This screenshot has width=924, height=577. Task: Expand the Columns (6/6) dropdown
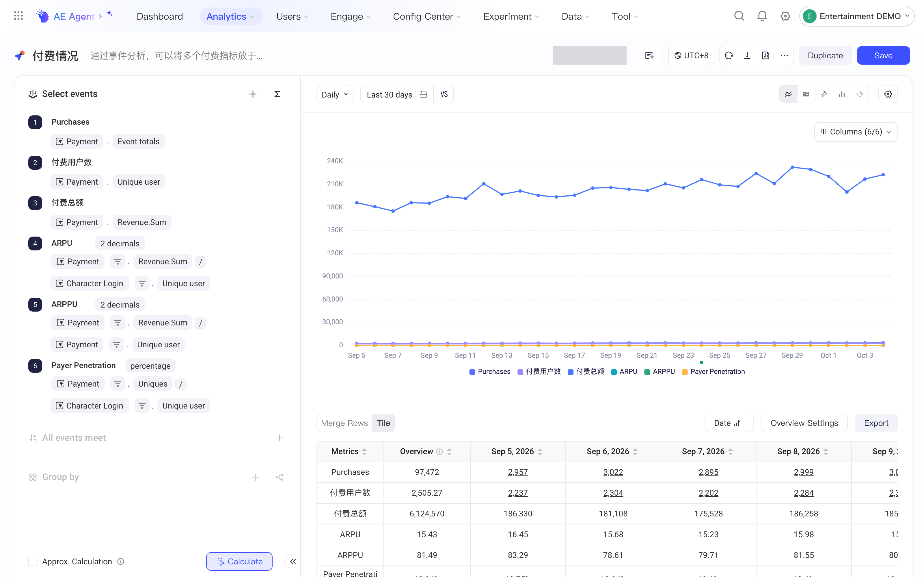(856, 132)
